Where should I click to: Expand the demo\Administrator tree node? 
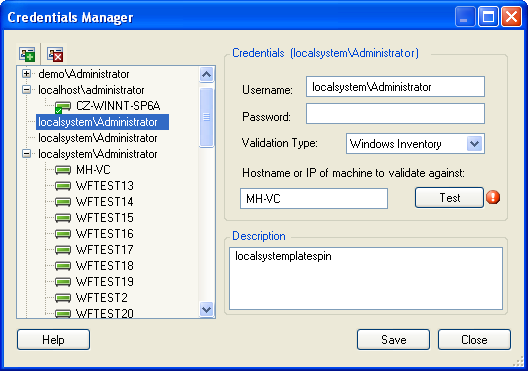tap(26, 73)
